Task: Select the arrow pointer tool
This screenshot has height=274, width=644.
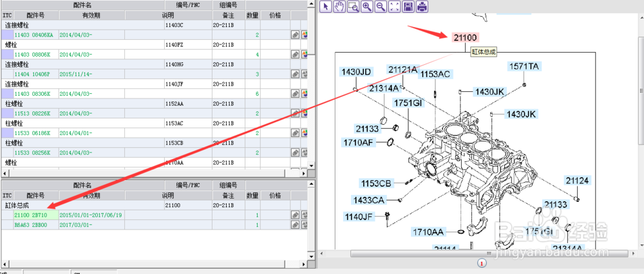Action: 325,6
